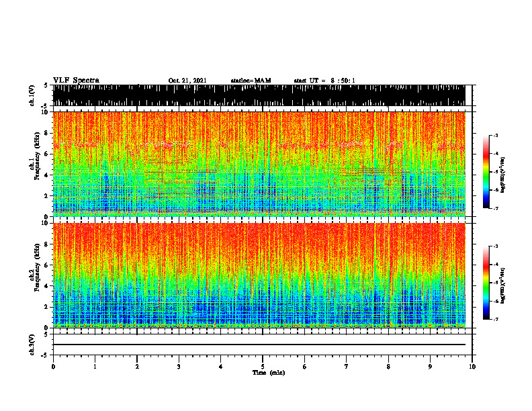Click the "-3" label on ch.1 color bar
532x411 pixels.
click(x=496, y=135)
